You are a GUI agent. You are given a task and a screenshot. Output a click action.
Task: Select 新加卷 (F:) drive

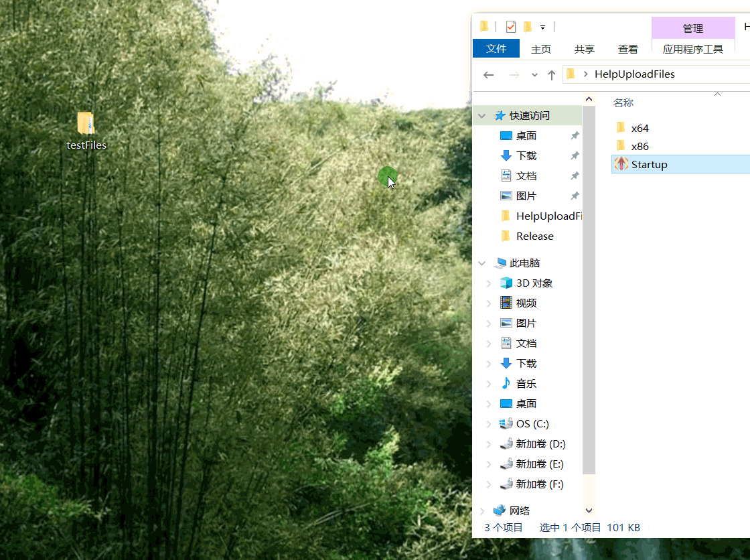pos(540,484)
